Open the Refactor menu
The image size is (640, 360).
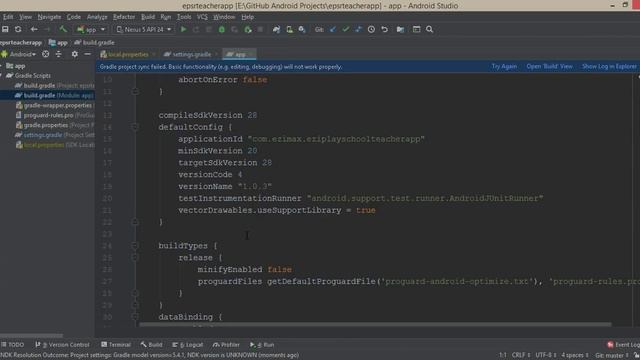124,17
